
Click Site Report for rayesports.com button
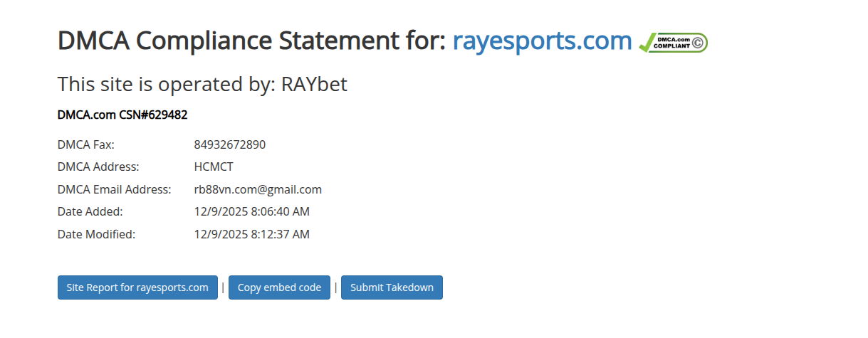click(x=137, y=287)
